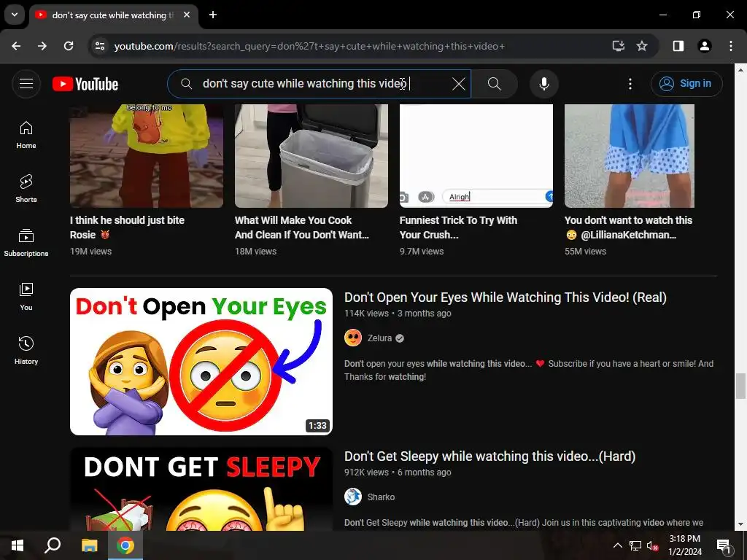Screen dimensions: 747x560
Task: Open the notification center icon
Action: click(723, 545)
